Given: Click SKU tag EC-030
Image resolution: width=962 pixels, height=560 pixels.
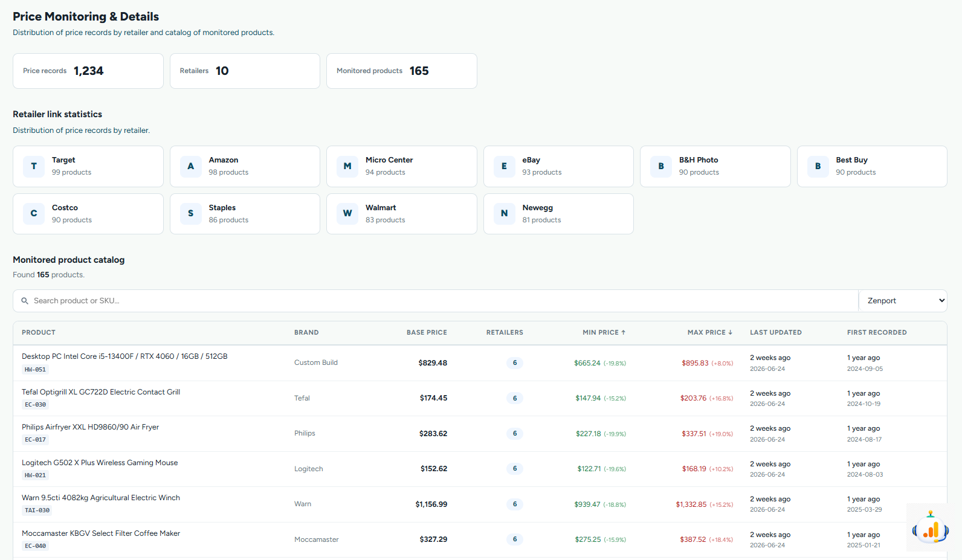Looking at the screenshot, I should [x=35, y=405].
